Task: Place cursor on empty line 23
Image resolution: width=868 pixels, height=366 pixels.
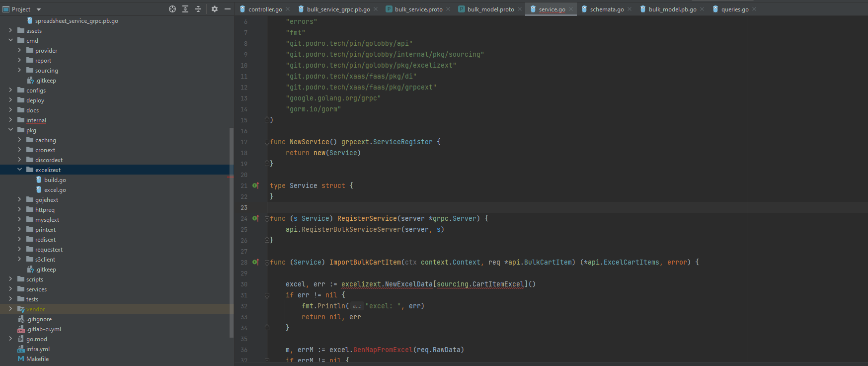Action: coord(507,207)
